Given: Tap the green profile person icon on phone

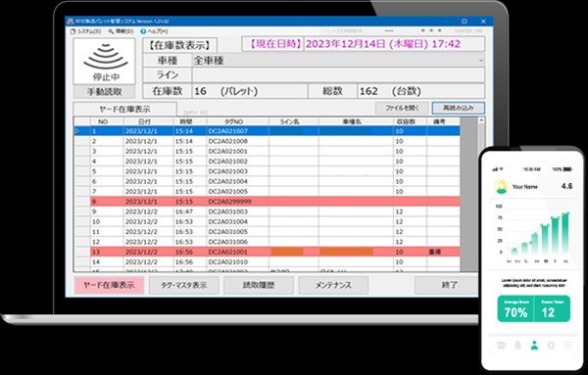Looking at the screenshot, I should tap(534, 345).
